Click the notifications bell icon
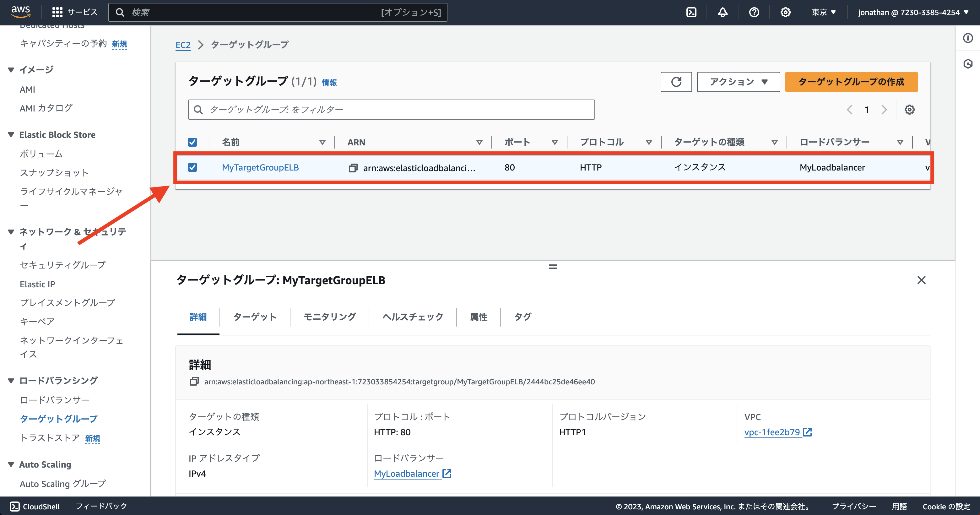 point(722,12)
